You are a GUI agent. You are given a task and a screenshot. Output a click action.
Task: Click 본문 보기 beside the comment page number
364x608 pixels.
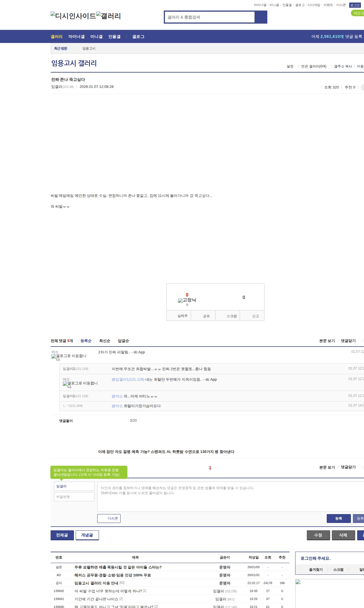[327, 467]
